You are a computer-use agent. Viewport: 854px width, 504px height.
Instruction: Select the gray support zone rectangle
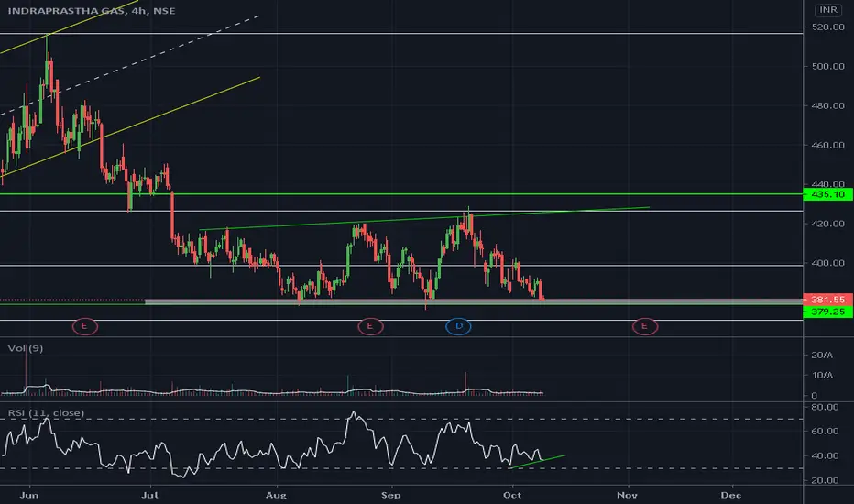coord(474,301)
